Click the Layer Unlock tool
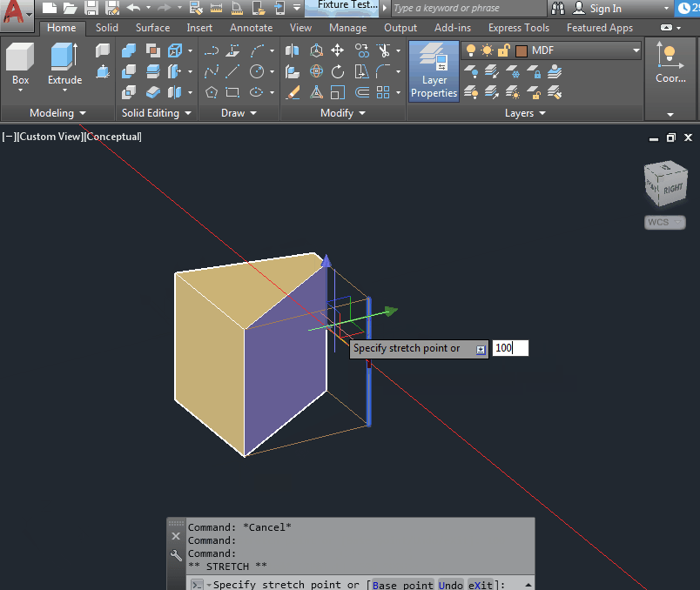700x590 pixels. pos(534,92)
